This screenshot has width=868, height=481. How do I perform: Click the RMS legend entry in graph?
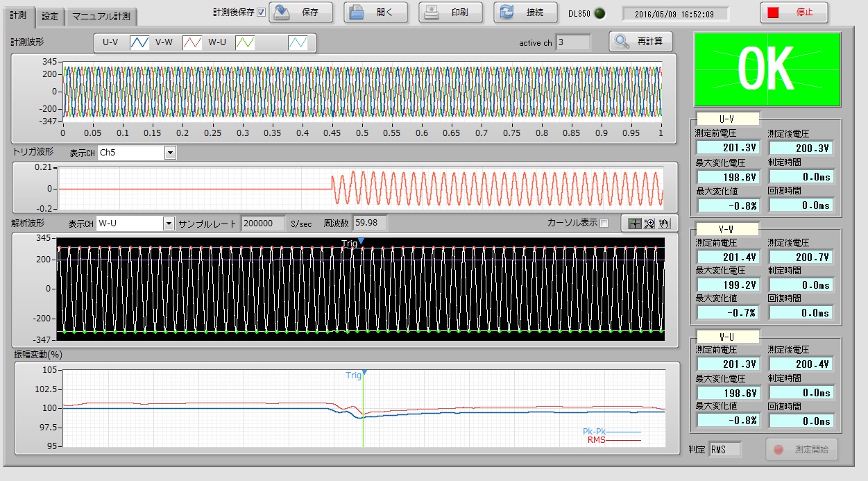[x=613, y=439]
